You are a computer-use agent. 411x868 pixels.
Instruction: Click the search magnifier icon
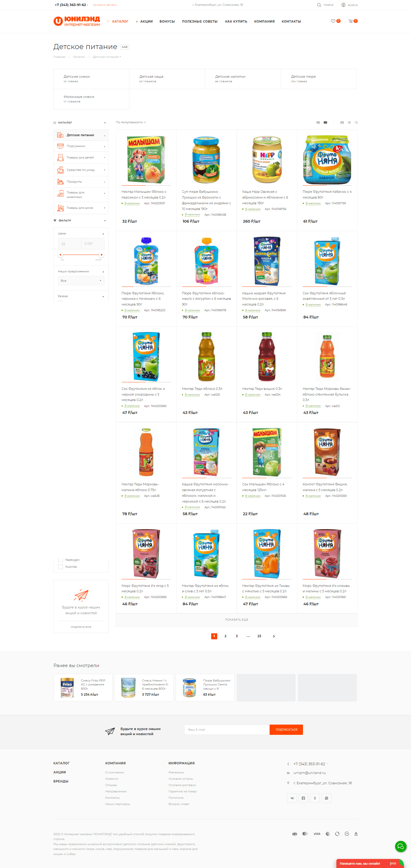(x=319, y=5)
